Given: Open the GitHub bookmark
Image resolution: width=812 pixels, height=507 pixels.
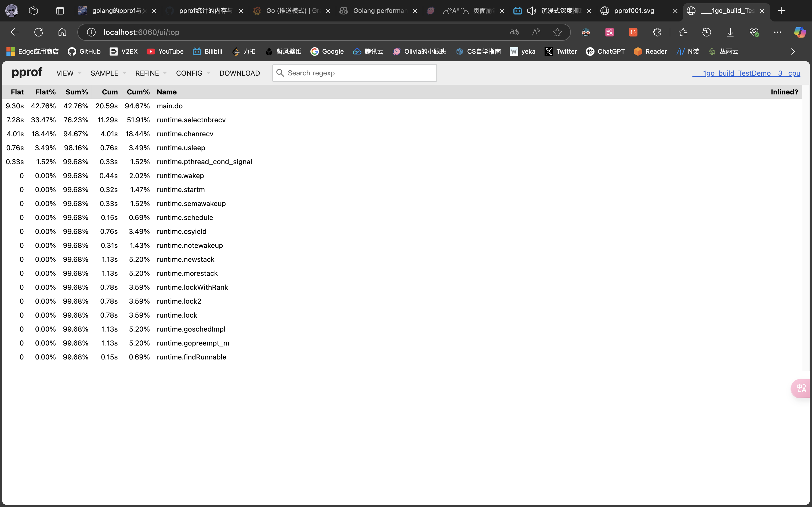Looking at the screenshot, I should 84,51.
